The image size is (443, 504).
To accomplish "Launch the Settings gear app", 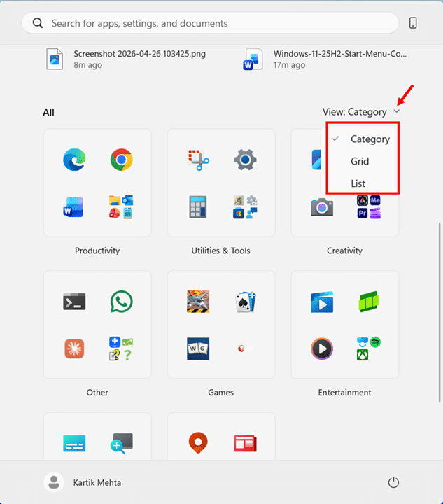I will pyautogui.click(x=245, y=160).
